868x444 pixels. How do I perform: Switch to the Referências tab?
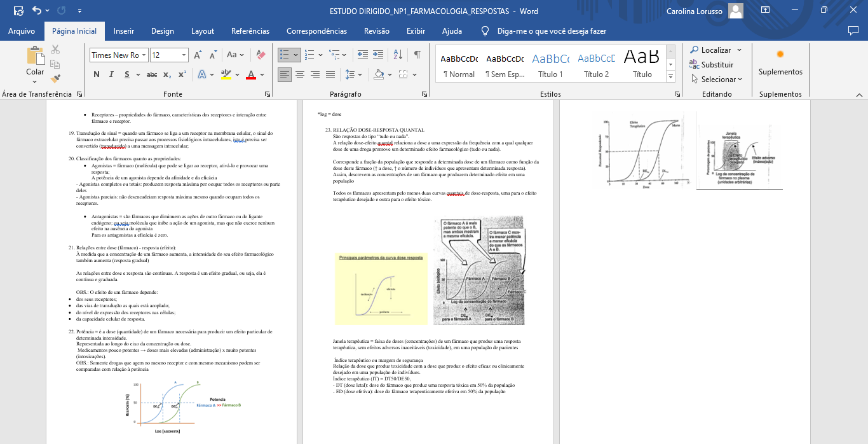tap(250, 31)
